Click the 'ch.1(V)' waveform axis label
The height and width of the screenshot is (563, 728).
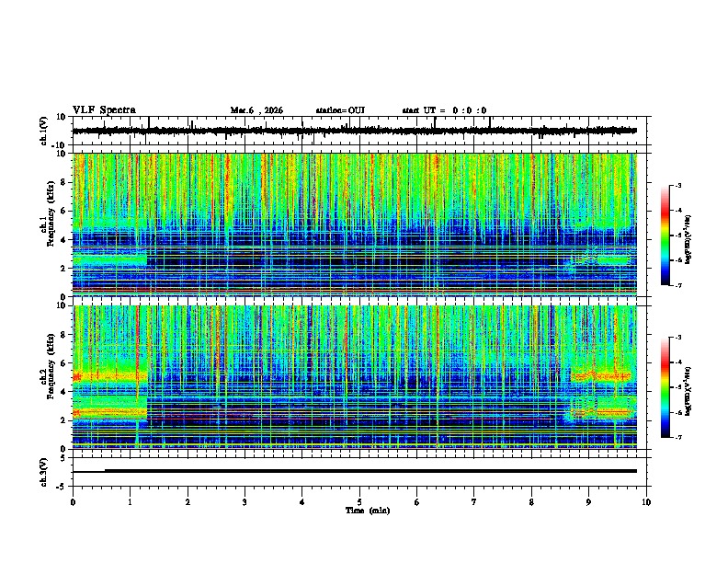45,131
